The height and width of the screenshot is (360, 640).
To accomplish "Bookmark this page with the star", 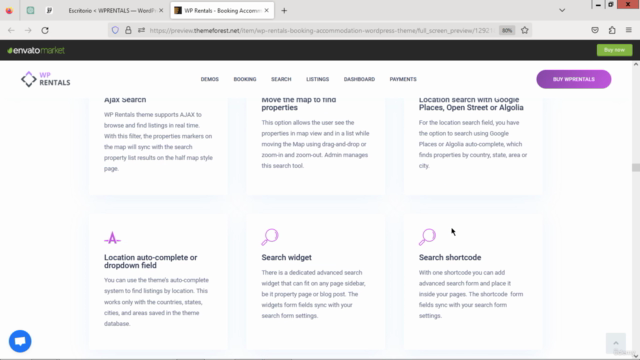I will tap(524, 30).
